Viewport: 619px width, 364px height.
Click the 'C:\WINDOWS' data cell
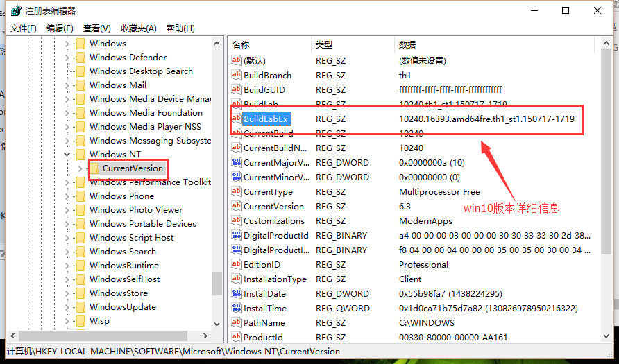tap(427, 323)
